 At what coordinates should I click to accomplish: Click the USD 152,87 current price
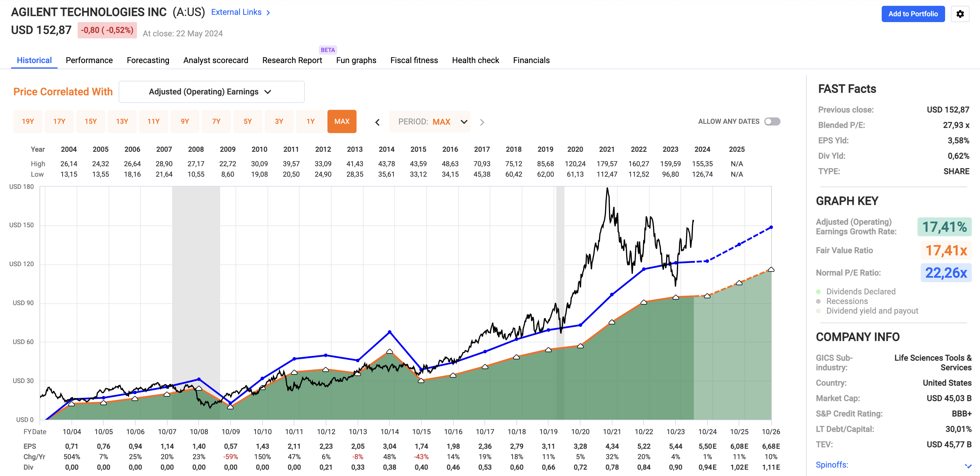[41, 30]
